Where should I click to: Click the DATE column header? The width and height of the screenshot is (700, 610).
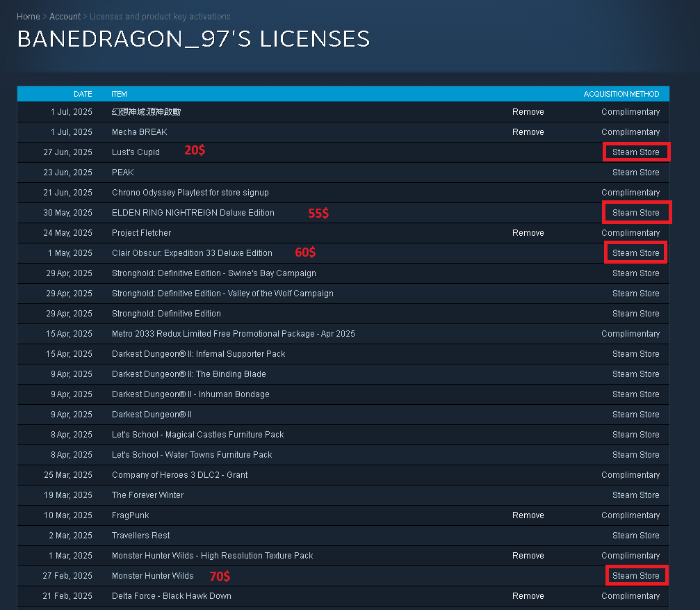[83, 94]
